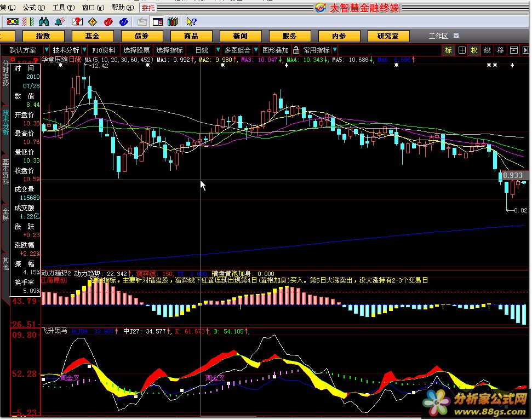Expand the 多图组合 dropdown arrow

[x=256, y=50]
